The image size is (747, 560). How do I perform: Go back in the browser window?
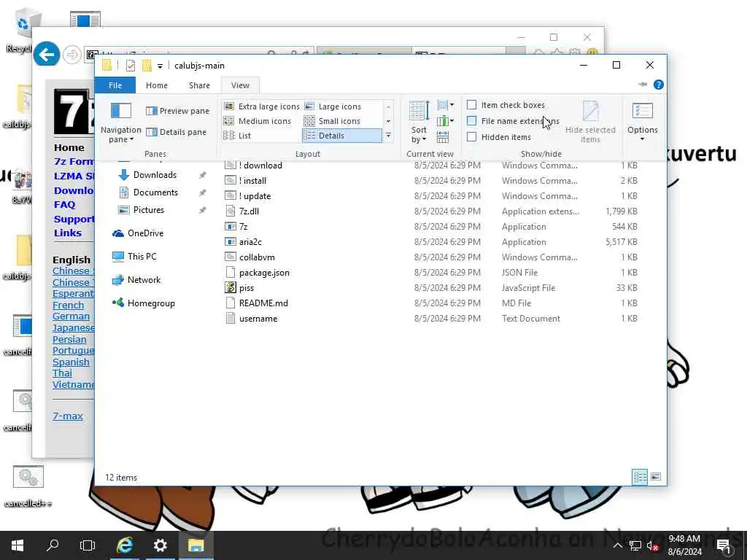click(47, 54)
